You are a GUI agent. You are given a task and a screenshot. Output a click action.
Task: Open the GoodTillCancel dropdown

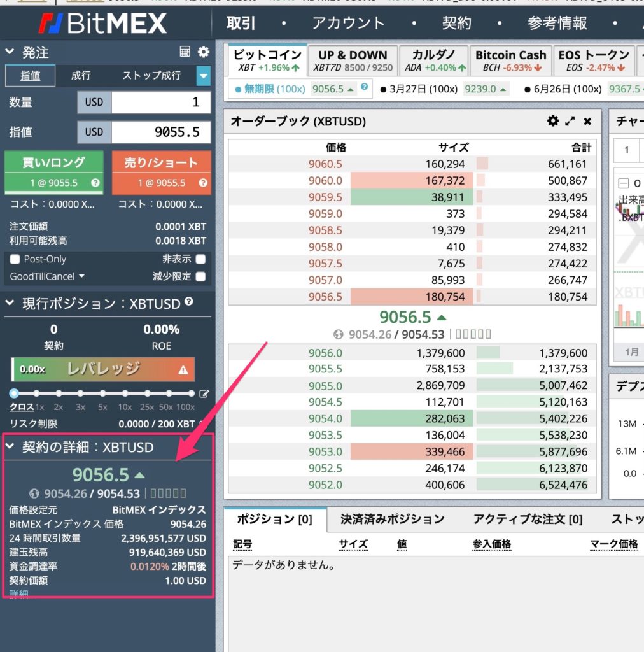(48, 276)
